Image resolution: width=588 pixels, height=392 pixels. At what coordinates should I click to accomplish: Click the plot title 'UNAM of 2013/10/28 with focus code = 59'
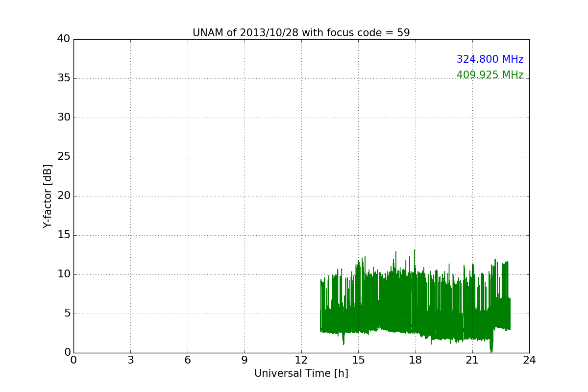pyautogui.click(x=301, y=33)
